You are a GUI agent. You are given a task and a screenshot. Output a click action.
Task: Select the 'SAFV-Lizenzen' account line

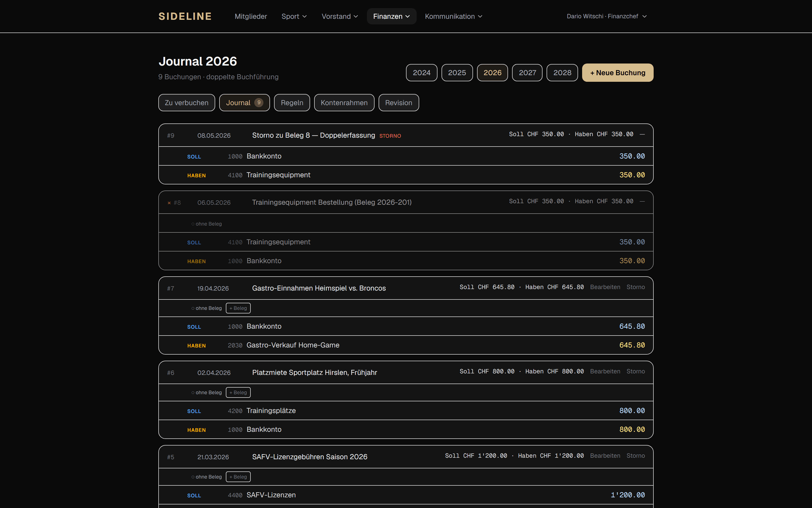point(406,495)
